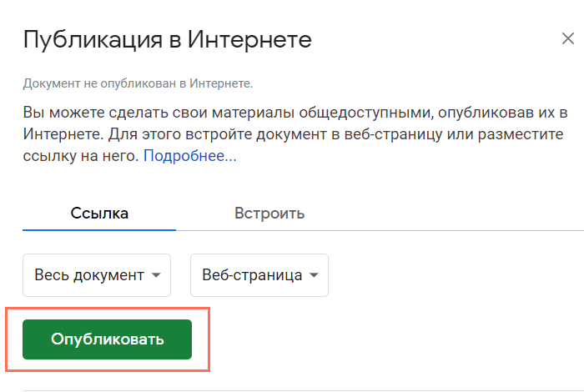This screenshot has height=392, width=584.
Task: Click the "Публикация в Интернете" dialog title
Action: click(167, 39)
